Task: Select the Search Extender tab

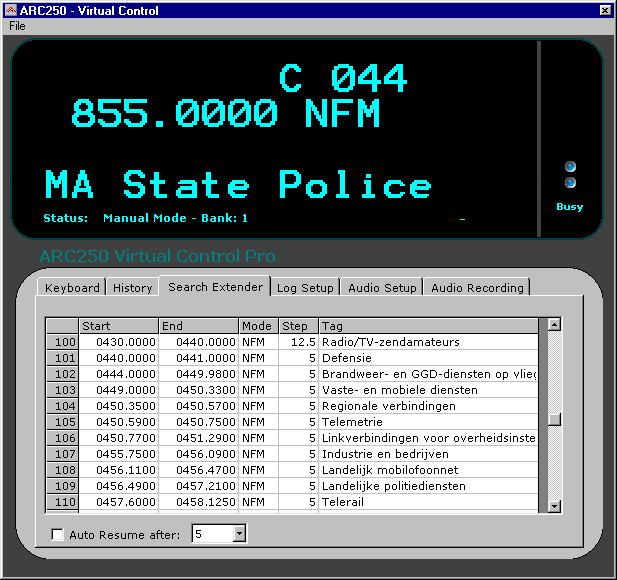Action: tap(215, 286)
